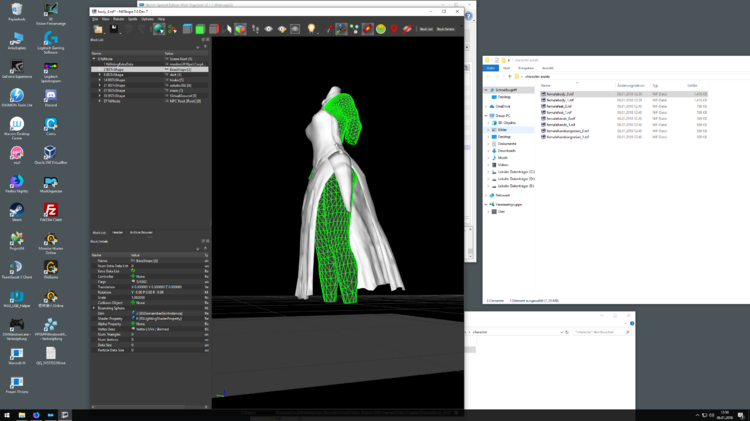Click the Ansicht tab in Explorer ribbon
This screenshot has height=421, width=750.
548,68
